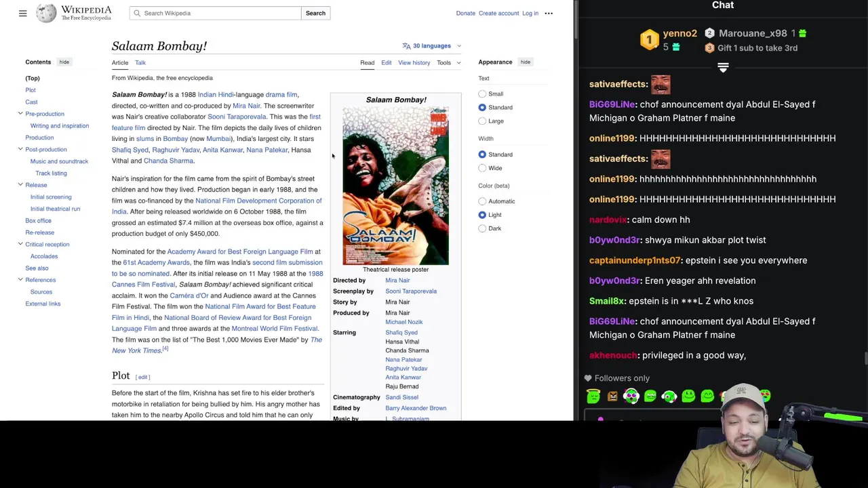Pick the heart-eyes green emote
This screenshot has width=868, height=488.
click(x=765, y=395)
